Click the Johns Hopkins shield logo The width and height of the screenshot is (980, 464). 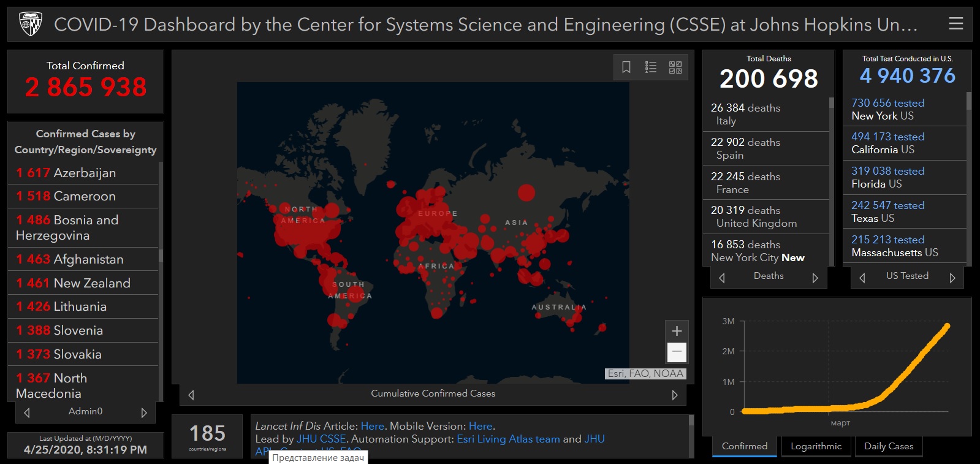(30, 24)
